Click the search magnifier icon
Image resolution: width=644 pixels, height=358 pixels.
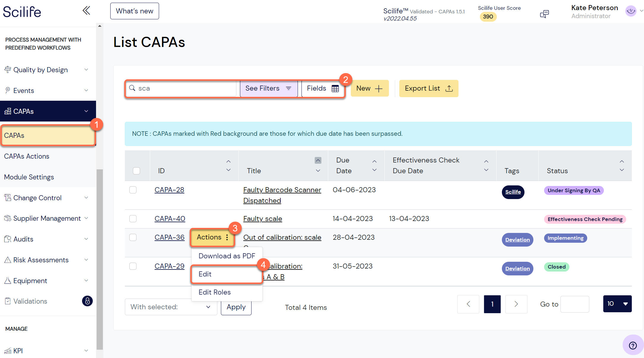132,88
